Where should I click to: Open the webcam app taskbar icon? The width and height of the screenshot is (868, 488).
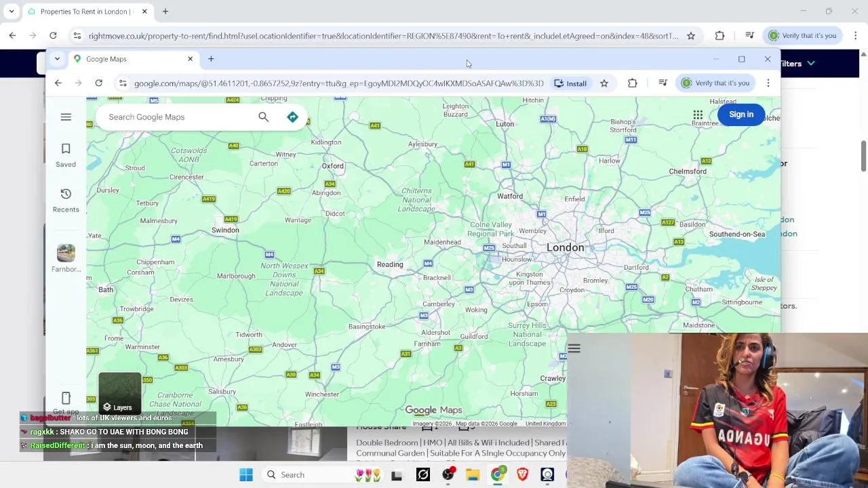click(547, 475)
